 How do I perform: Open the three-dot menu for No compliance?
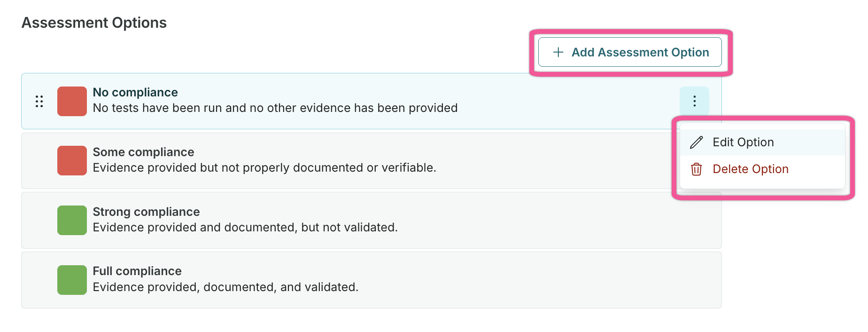pos(694,101)
